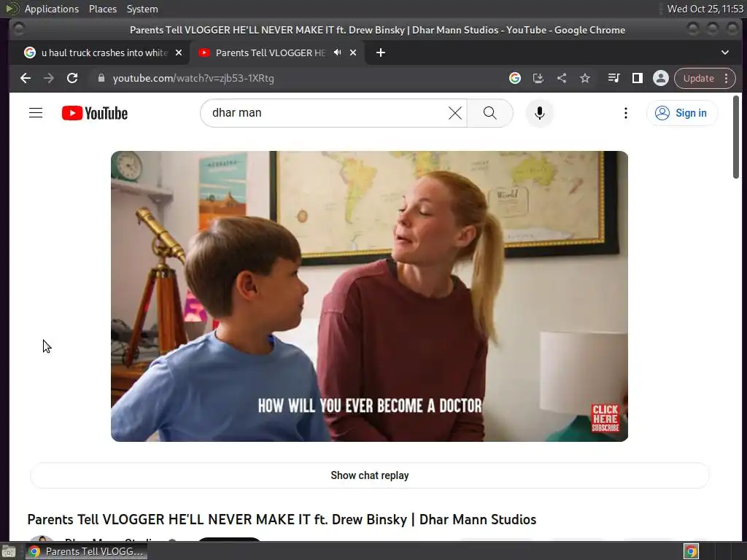Share this page using the share icon

(562, 78)
